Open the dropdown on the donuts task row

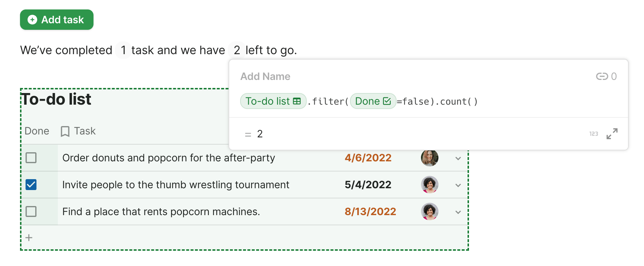tap(458, 158)
